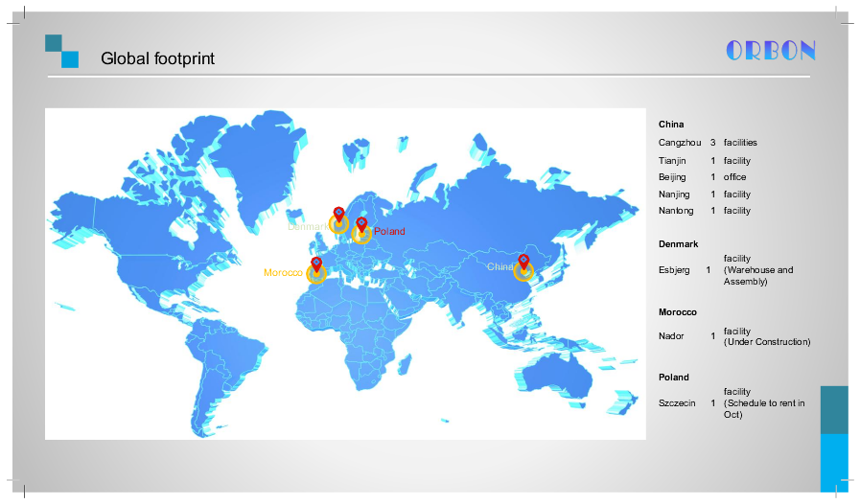
Task: Click the ORBON logo
Action: tap(771, 51)
